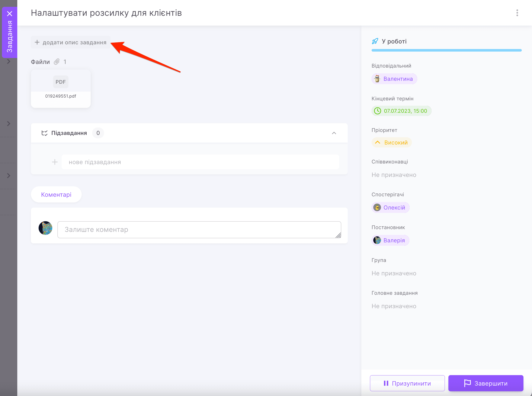Click the plus icon beside new subtask

55,162
